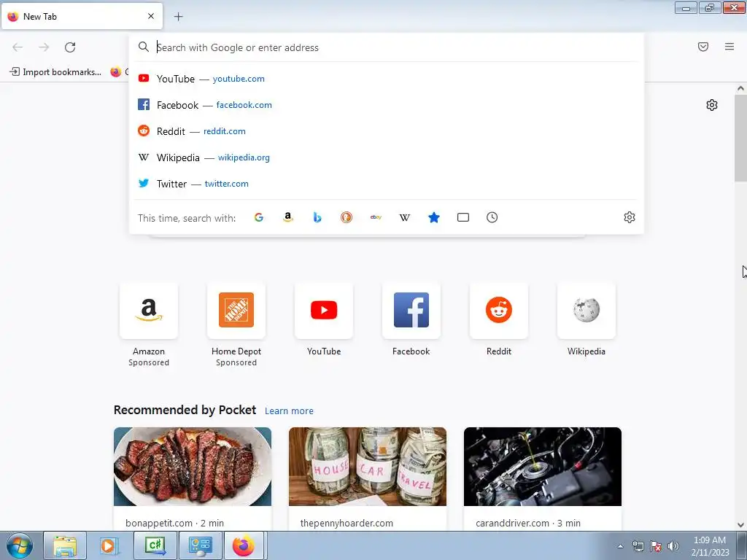Open Action Center flag in tray
This screenshot has height=560, width=747.
pos(656,546)
